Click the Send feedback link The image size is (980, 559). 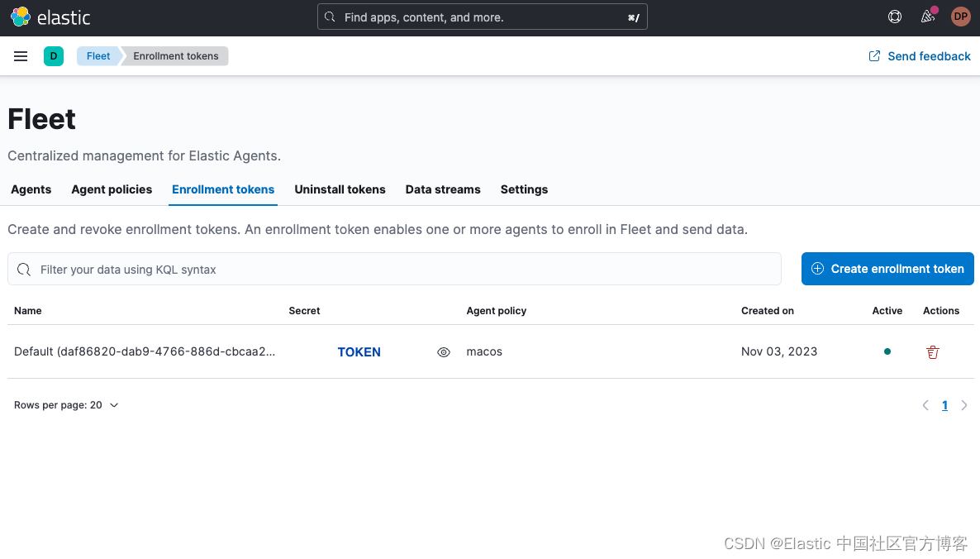click(920, 56)
